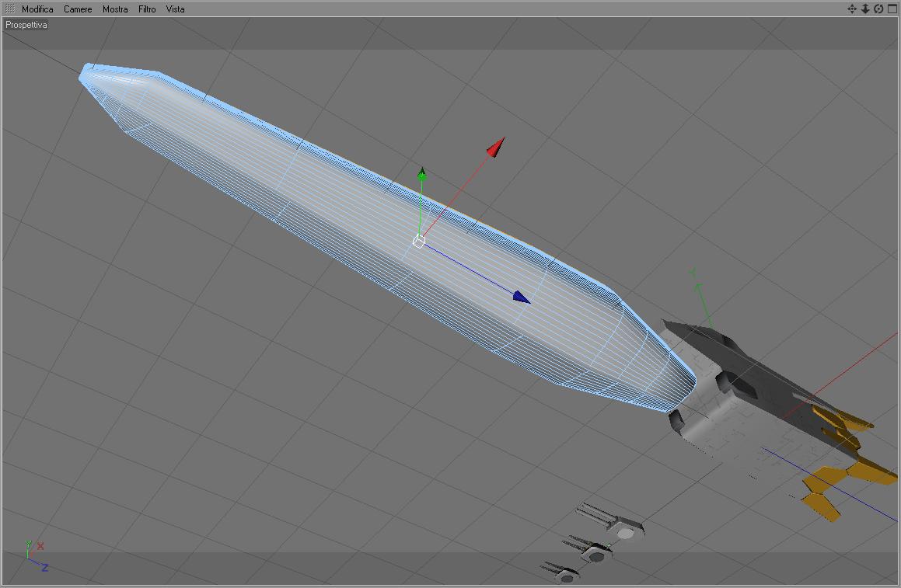The width and height of the screenshot is (901, 588).
Task: Select the red X-axis arrow handle
Action: (x=496, y=147)
